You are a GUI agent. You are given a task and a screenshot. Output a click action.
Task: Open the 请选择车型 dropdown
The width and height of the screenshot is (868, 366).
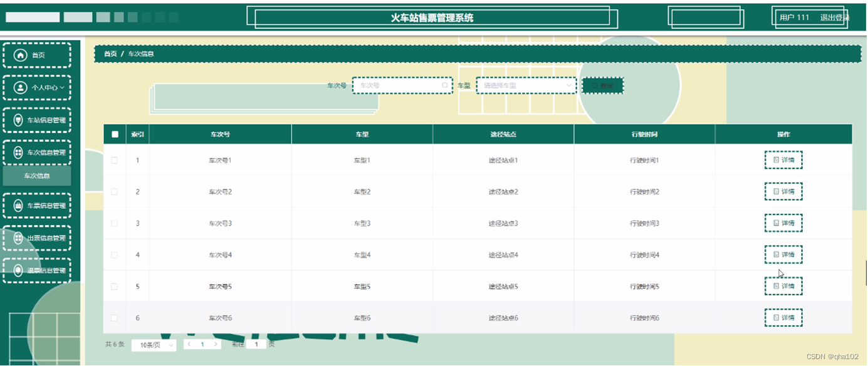pyautogui.click(x=525, y=85)
